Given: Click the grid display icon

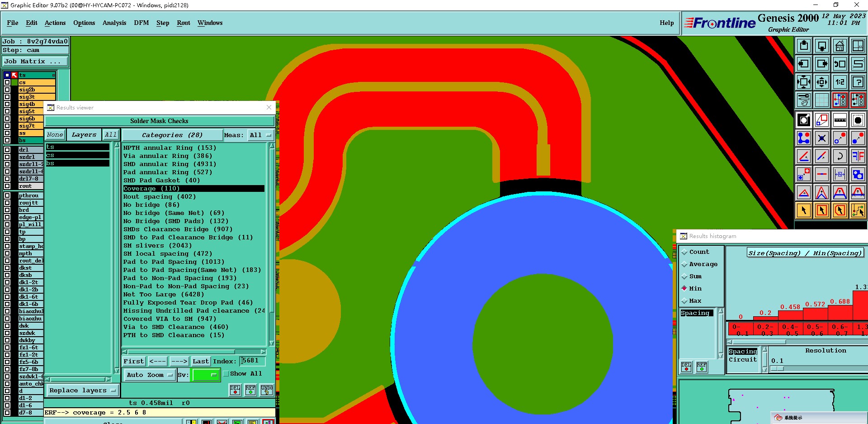Looking at the screenshot, I should (x=822, y=100).
